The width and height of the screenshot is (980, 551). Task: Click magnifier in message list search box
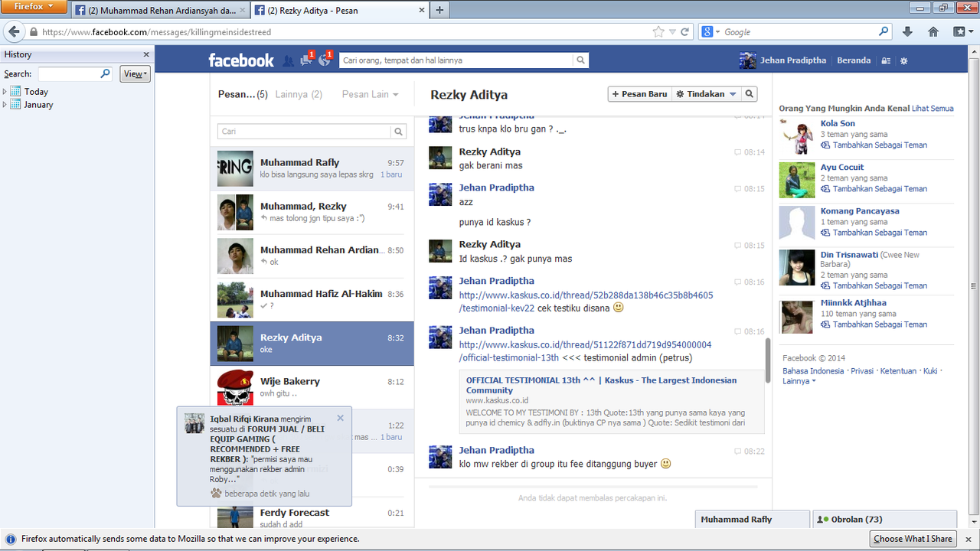click(x=399, y=132)
